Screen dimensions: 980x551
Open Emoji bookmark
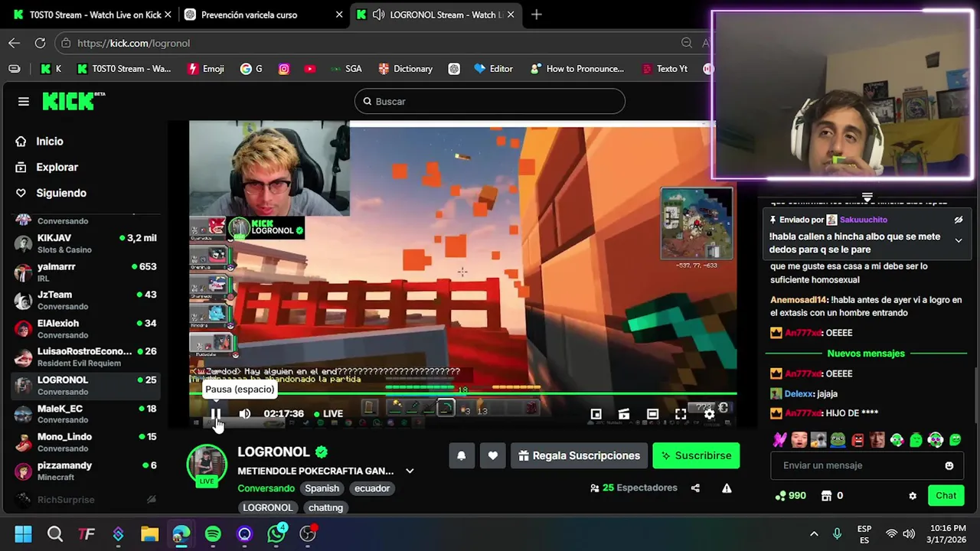pyautogui.click(x=206, y=69)
